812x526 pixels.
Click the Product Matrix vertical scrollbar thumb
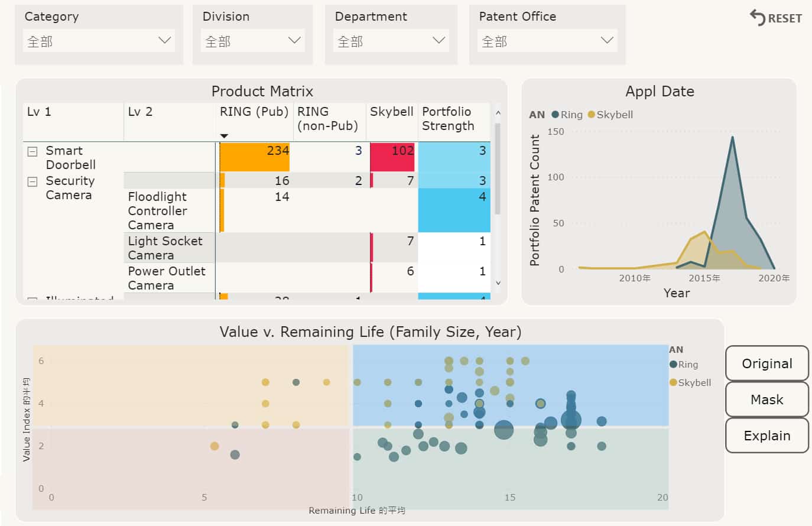pos(498,168)
